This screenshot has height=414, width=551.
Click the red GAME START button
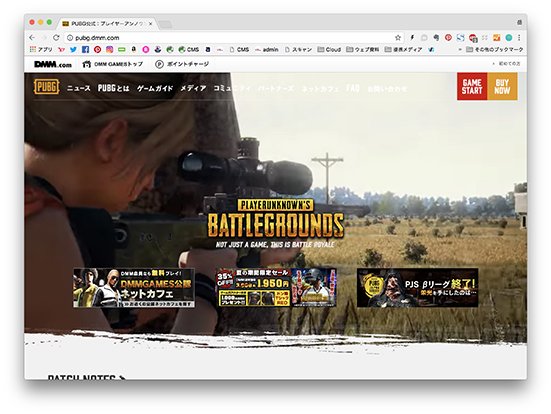[472, 86]
